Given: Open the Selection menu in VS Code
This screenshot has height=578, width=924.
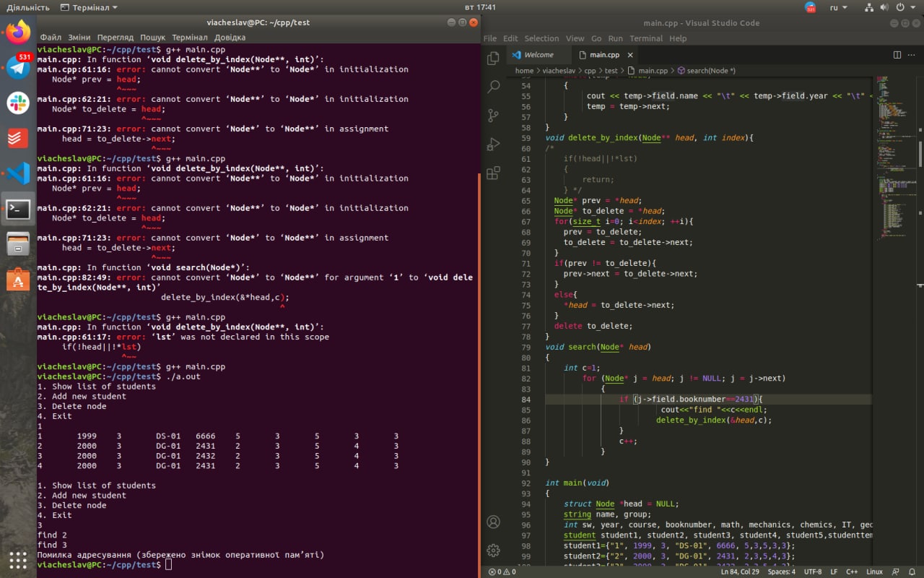Looking at the screenshot, I should coord(541,38).
